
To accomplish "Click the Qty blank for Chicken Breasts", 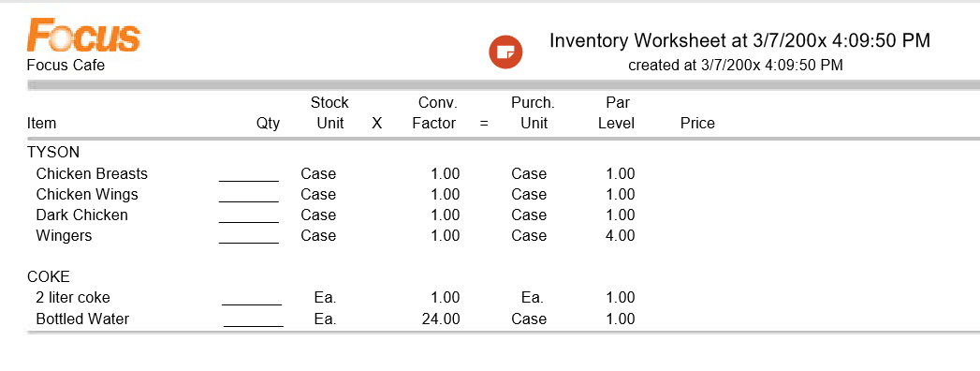I will tap(249, 174).
